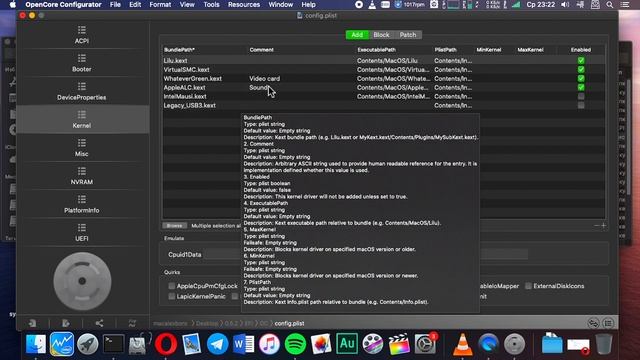The height and width of the screenshot is (360, 640).
Task: Toggle Enabled checkbox for AppleALC.kext
Action: coord(581,87)
